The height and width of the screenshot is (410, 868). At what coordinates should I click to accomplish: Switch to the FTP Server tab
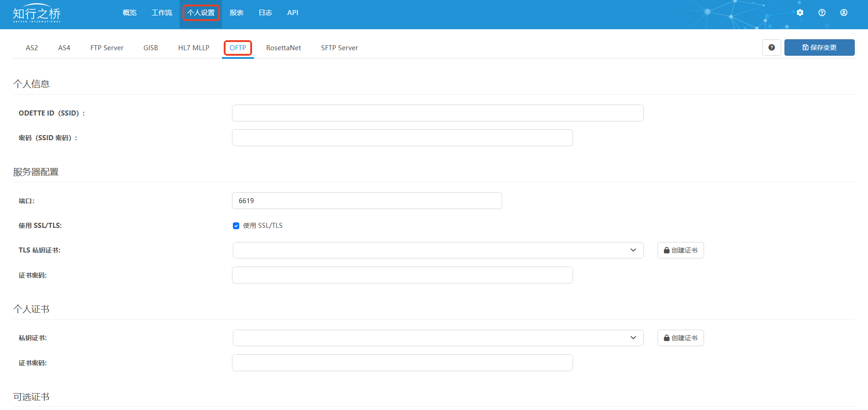107,48
